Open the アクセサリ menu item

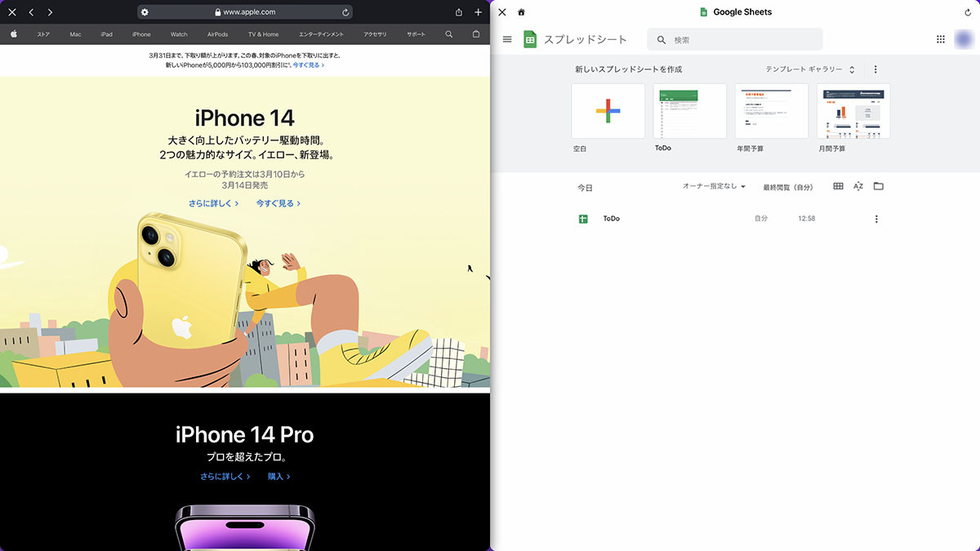coord(375,34)
